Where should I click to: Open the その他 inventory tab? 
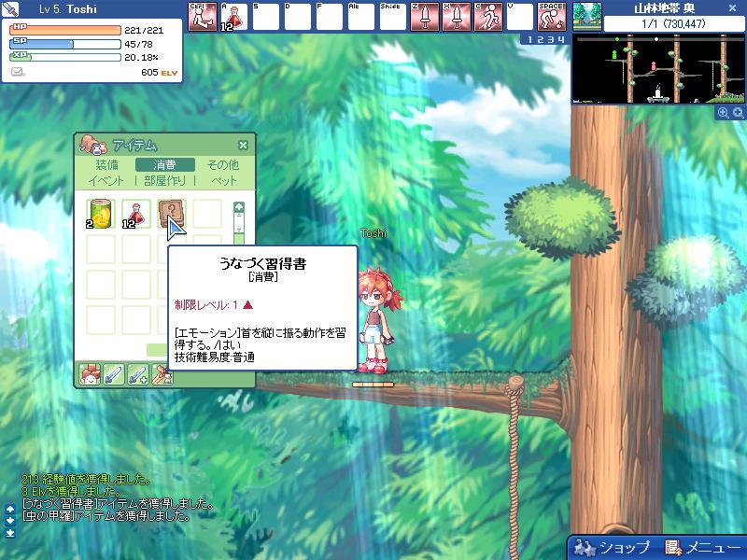[223, 165]
